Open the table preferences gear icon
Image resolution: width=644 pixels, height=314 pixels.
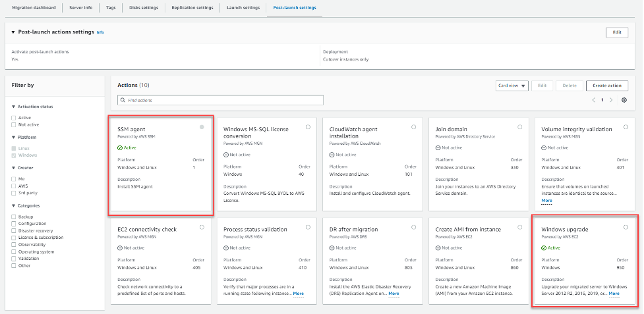624,100
